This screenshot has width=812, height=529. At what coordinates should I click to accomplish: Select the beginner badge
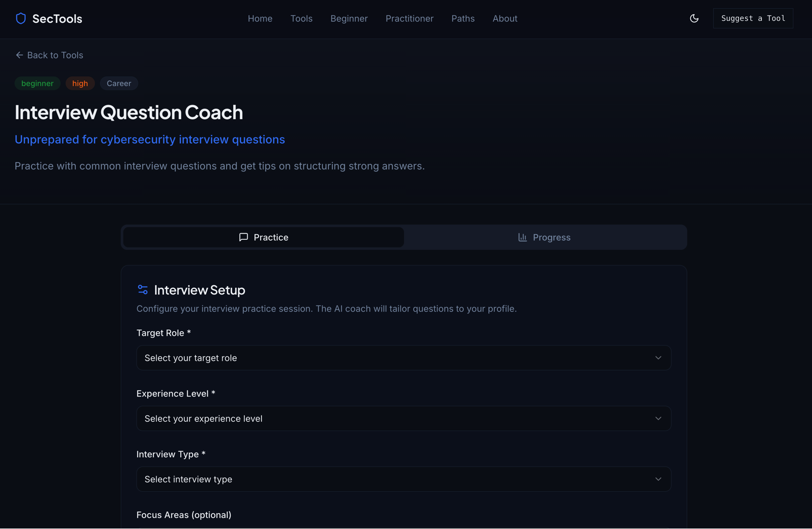pos(37,83)
